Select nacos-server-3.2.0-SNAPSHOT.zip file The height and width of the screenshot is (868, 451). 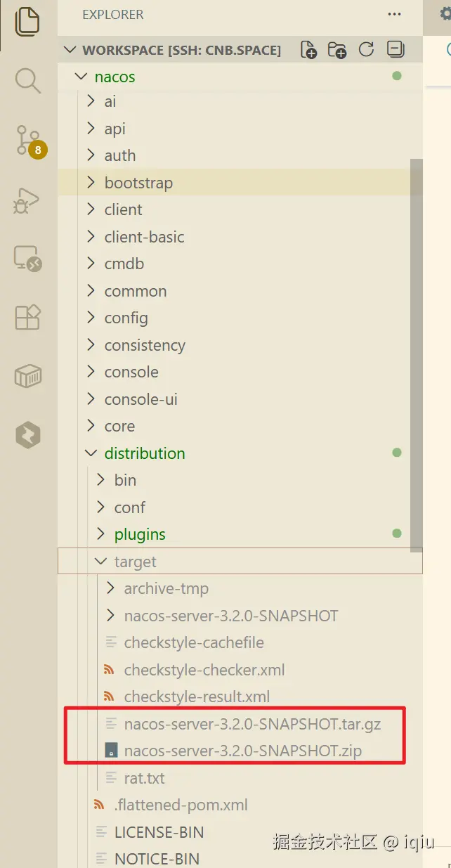pos(242,751)
